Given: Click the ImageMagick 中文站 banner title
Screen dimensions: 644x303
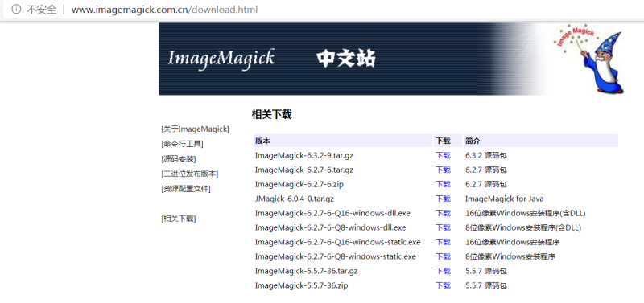Looking at the screenshot, I should point(271,59).
